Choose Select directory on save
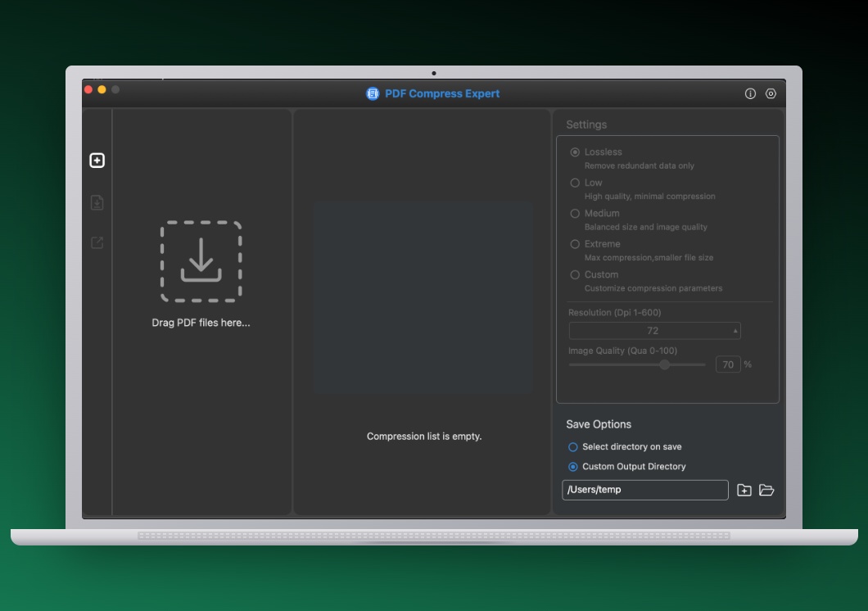The height and width of the screenshot is (611, 868). 573,446
